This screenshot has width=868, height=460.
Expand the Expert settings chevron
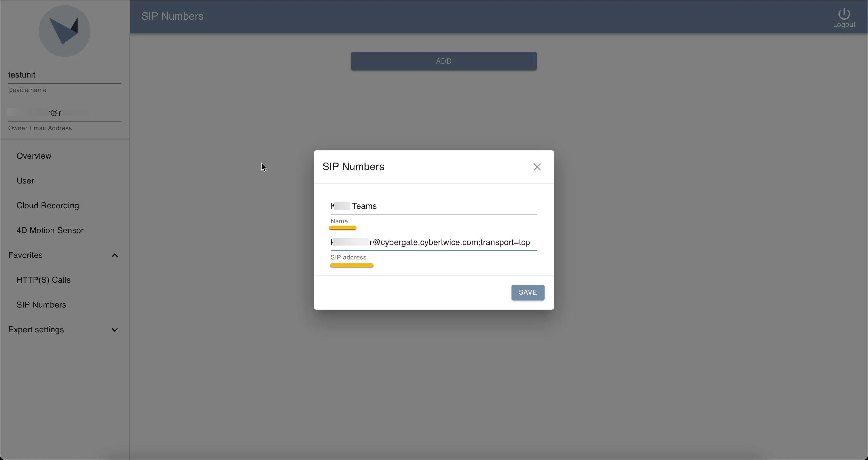[x=114, y=329]
